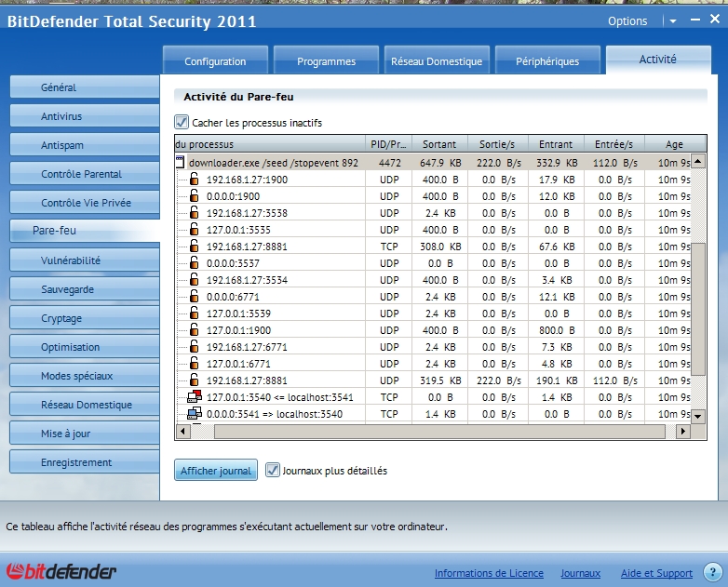This screenshot has width=728, height=587.
Task: Select row 127.0.0.1:3540 <= localhost:3541
Action: tap(433, 396)
